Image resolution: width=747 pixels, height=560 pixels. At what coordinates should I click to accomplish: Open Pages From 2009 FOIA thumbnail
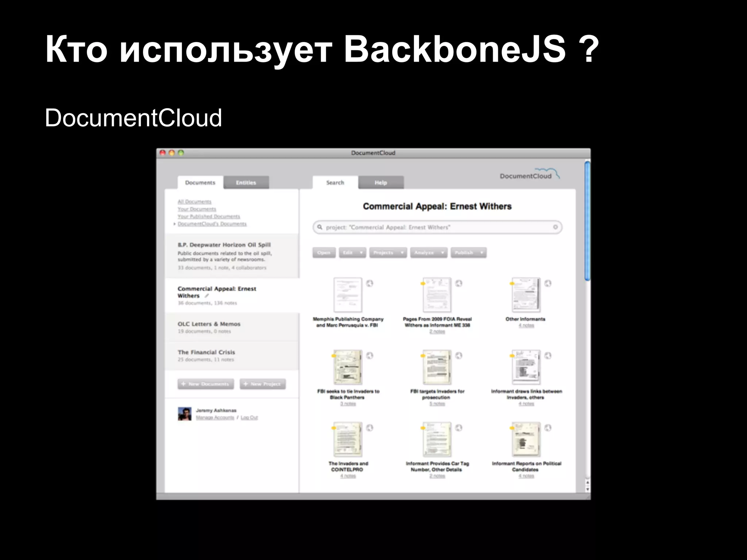pyautogui.click(x=437, y=295)
